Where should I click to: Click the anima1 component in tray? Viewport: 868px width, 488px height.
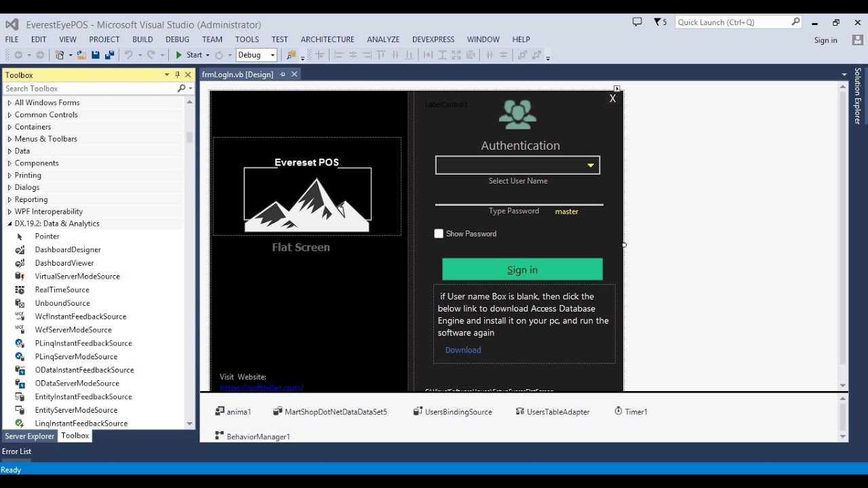tap(233, 411)
